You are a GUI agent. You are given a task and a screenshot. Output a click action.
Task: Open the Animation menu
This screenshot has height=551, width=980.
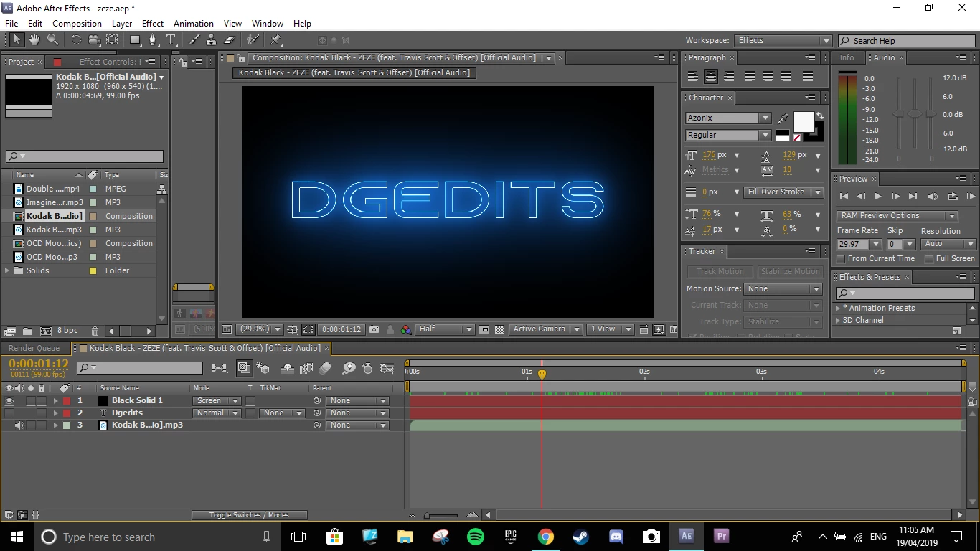click(194, 23)
